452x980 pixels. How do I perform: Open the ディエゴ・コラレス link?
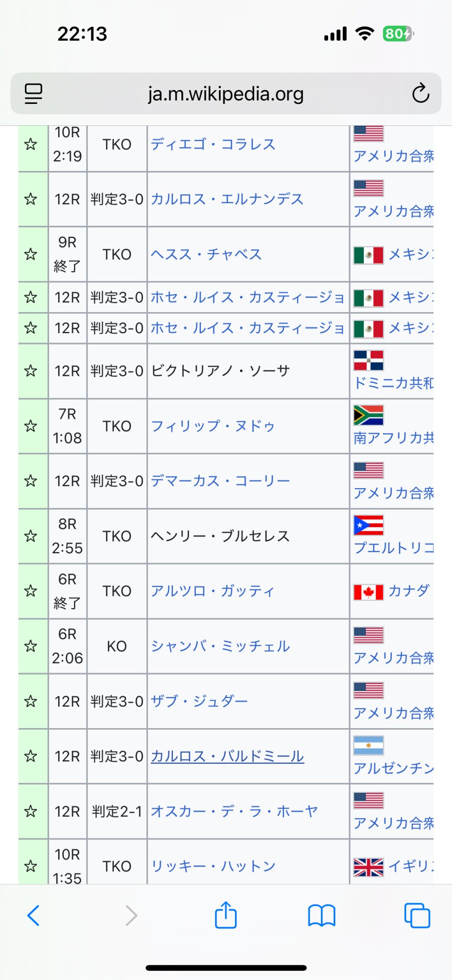213,145
